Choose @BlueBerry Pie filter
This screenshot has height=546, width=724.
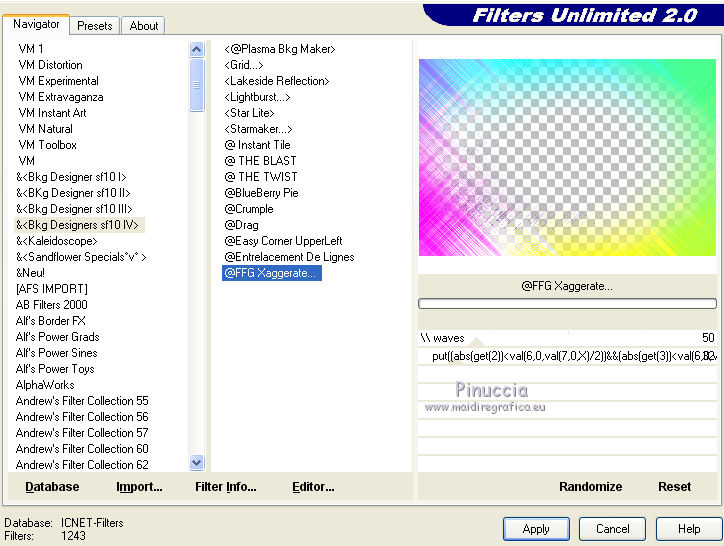261,193
